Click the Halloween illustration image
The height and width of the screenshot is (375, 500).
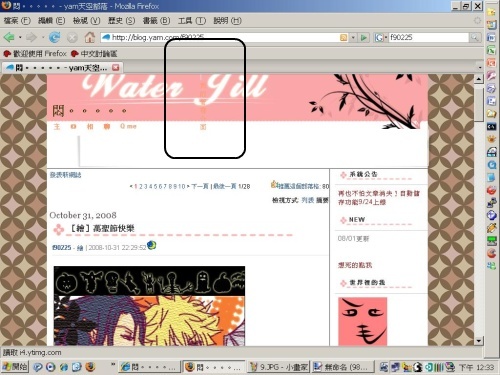coord(149,306)
